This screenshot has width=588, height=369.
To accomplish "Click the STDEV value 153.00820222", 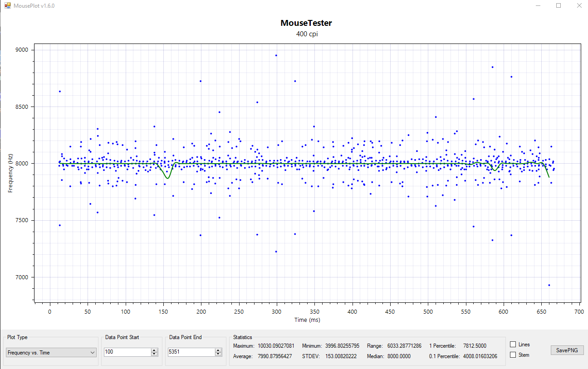I will coord(341,356).
